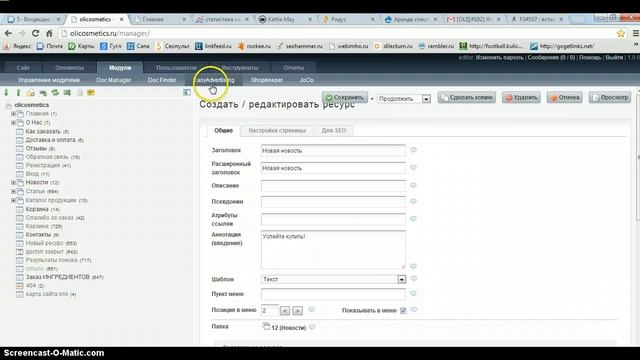Show help for the Пункт меню field
The height and width of the screenshot is (360, 640).
413,293
